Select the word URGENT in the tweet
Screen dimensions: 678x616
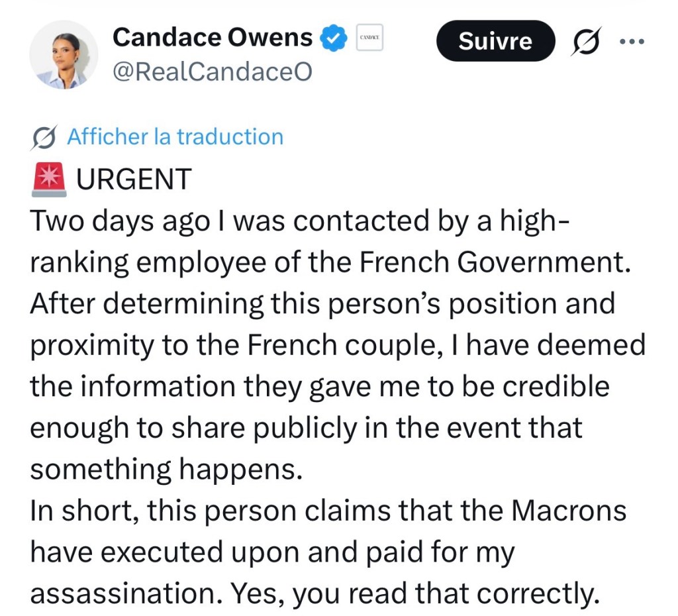point(134,179)
